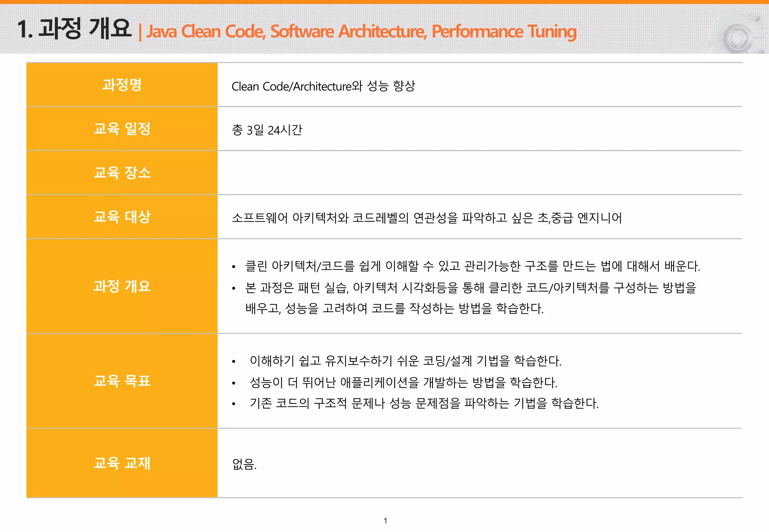Select the 교육 일정 header cell
Screen dimensions: 769x532
tap(122, 129)
